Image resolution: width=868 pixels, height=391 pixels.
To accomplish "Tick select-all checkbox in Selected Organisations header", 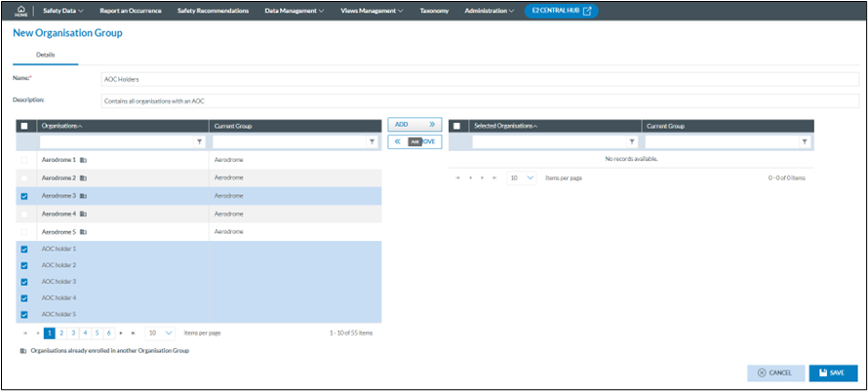I will point(456,126).
